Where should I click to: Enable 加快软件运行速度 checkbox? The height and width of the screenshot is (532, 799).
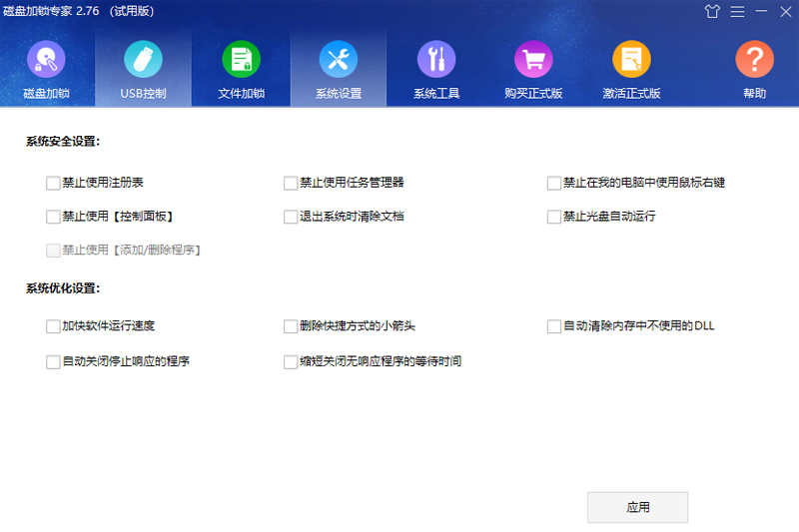point(54,326)
